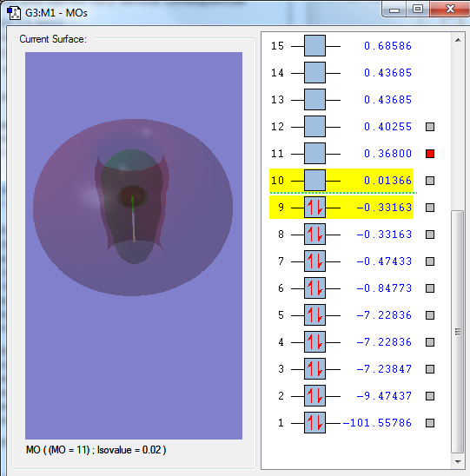Select energy value -0.47433 of MO 7
The image size is (470, 476).
tap(384, 261)
